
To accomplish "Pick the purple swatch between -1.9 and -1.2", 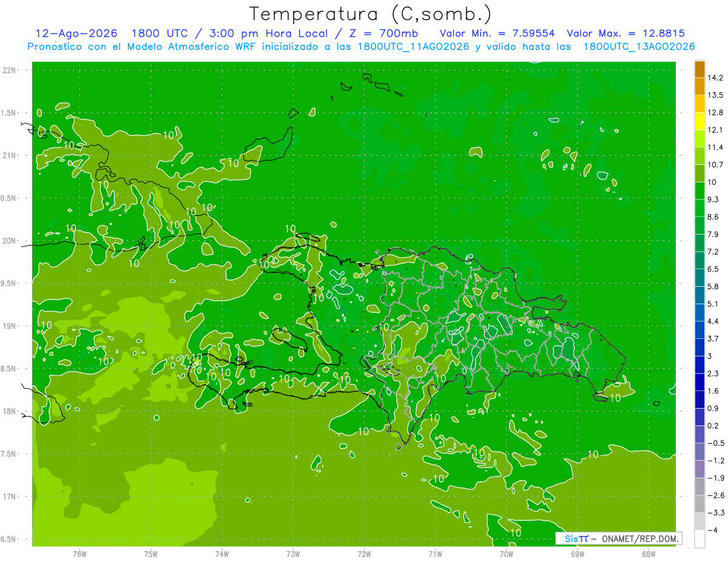I will point(699,470).
